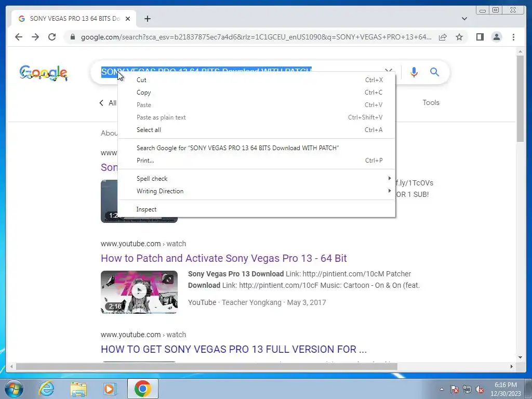This screenshot has width=532, height=399.
Task: Choose Copy in the context menu
Action: [257, 92]
